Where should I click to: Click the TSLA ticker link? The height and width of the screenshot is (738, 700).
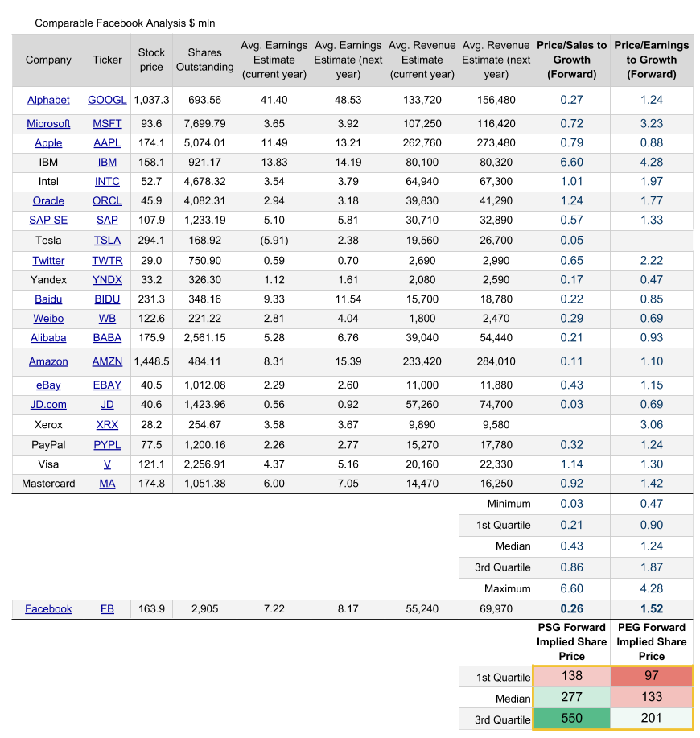point(107,240)
